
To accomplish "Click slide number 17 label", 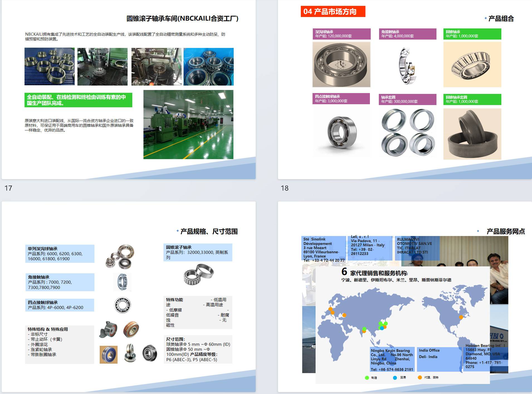I will [x=8, y=188].
